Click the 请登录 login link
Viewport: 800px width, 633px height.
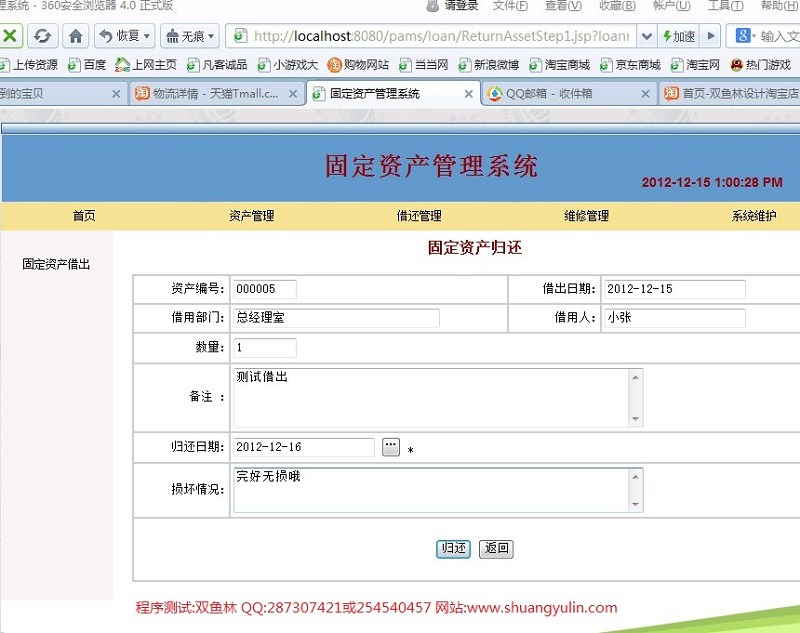pos(461,6)
